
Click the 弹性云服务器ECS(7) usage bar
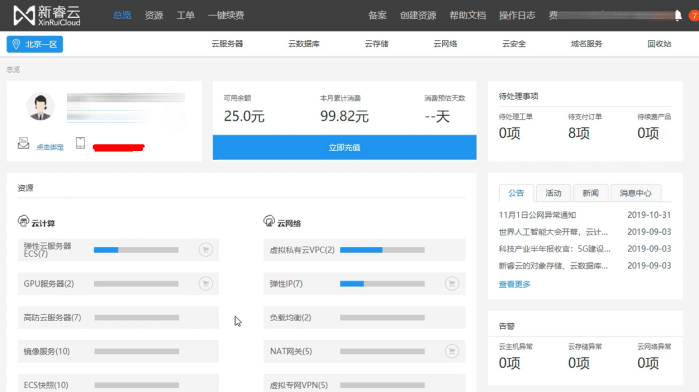136,250
